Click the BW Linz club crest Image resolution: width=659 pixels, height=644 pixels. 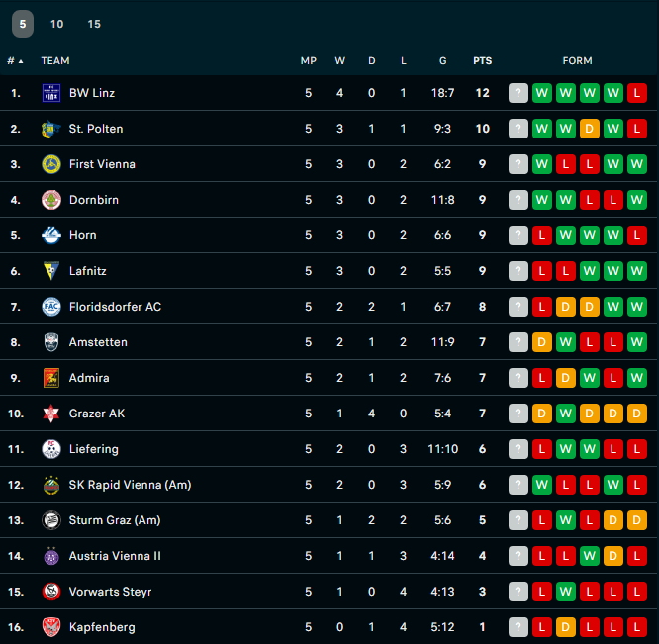pyautogui.click(x=51, y=93)
